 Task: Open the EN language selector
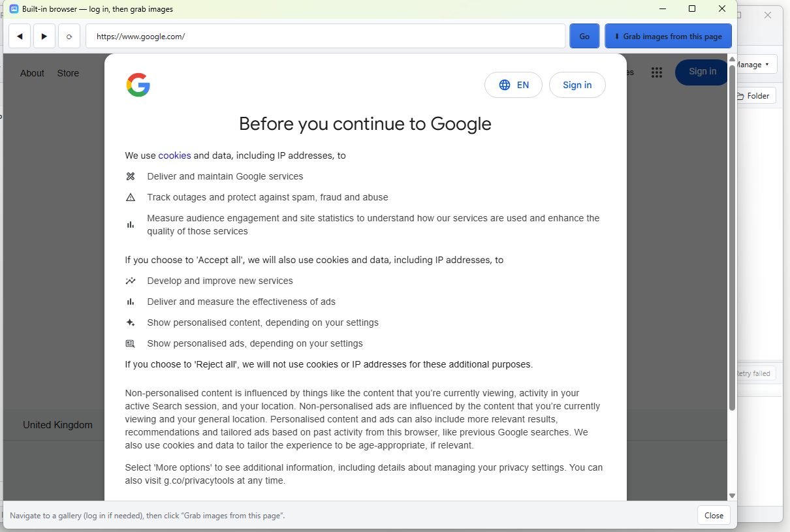[x=513, y=85]
